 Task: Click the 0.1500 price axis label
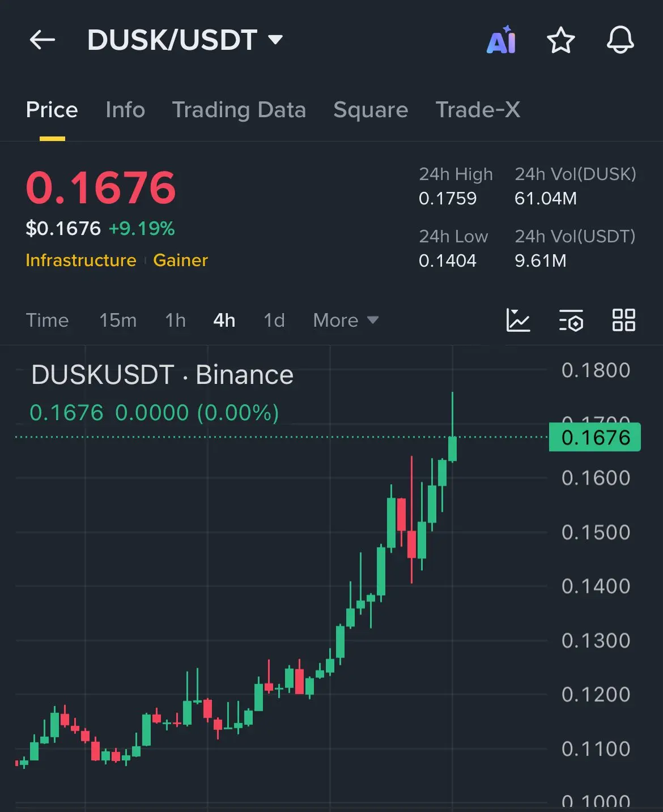point(596,532)
